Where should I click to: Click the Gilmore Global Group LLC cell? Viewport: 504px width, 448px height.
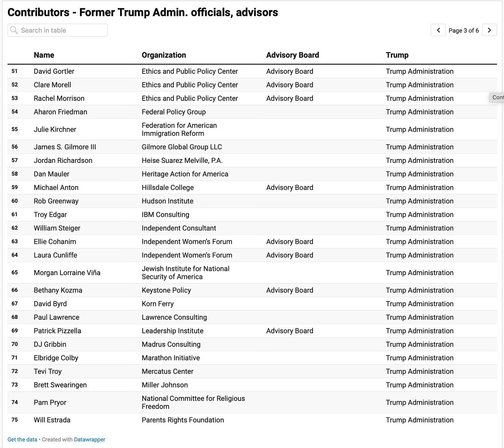(182, 147)
